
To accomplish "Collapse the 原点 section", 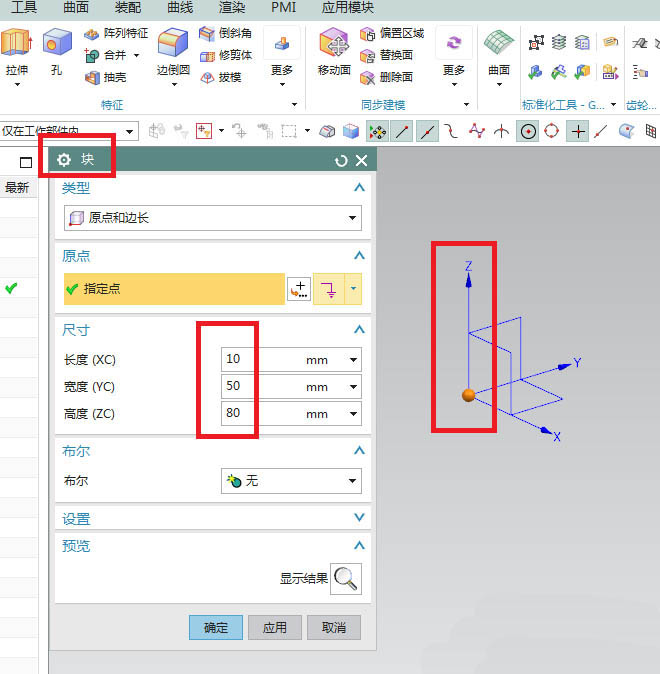I will point(359,256).
